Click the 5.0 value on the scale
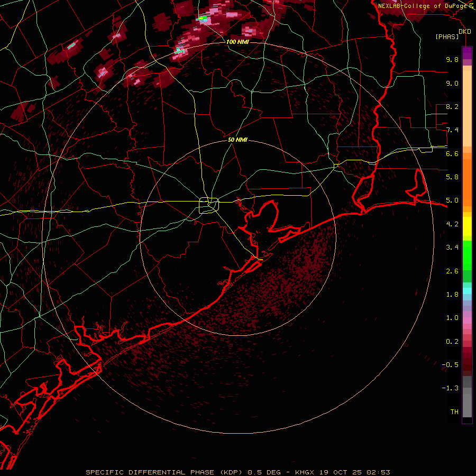 (452, 200)
